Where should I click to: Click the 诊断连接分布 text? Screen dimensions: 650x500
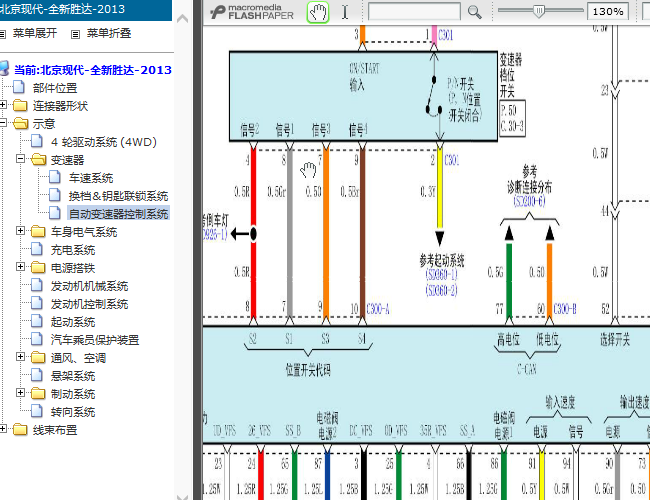tap(529, 187)
